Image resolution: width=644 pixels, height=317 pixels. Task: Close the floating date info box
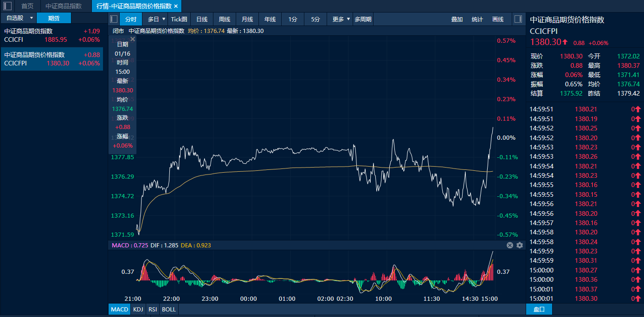point(133,39)
